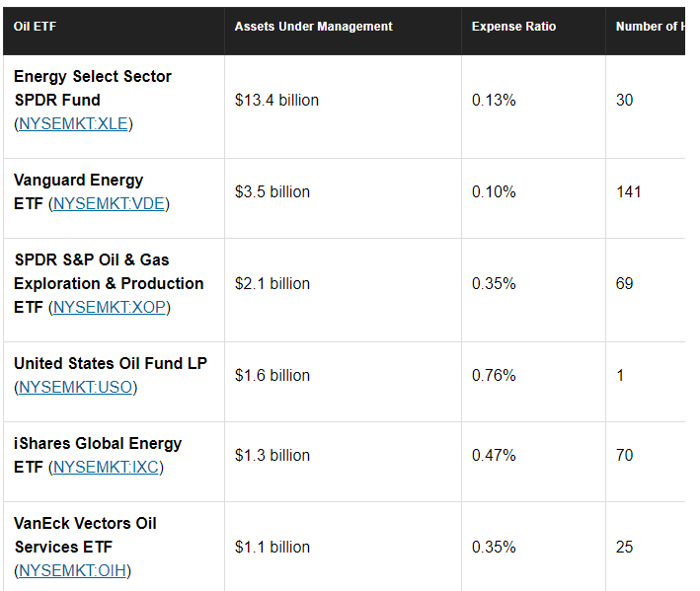Select the iShares Global Energy ETF name
This screenshot has height=591, width=700.
click(x=98, y=455)
